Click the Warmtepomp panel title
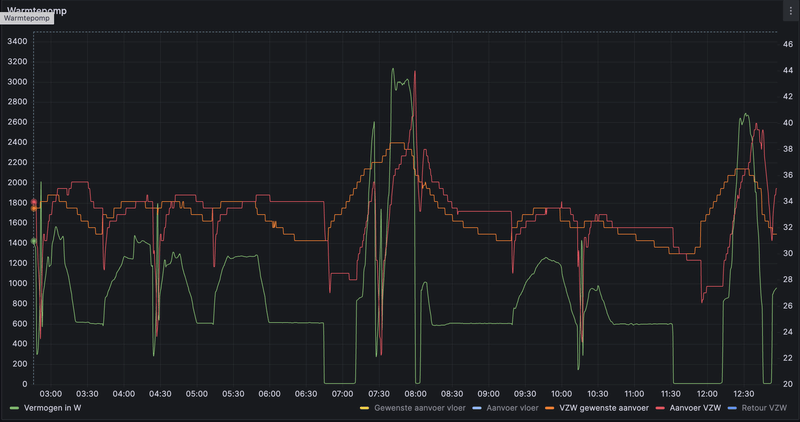 pos(37,10)
